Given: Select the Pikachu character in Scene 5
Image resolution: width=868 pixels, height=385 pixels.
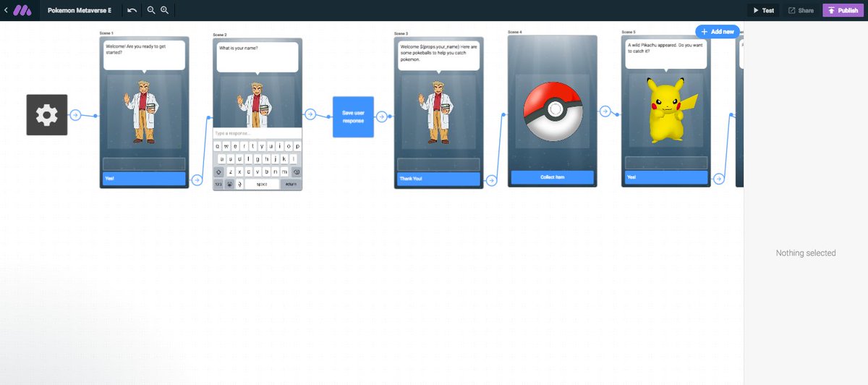Looking at the screenshot, I should pyautogui.click(x=671, y=109).
